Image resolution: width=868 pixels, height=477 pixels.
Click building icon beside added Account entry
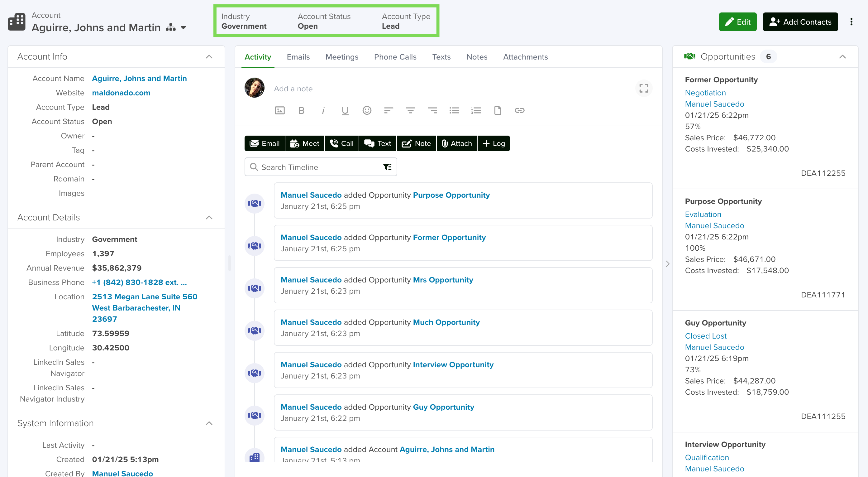255,457
